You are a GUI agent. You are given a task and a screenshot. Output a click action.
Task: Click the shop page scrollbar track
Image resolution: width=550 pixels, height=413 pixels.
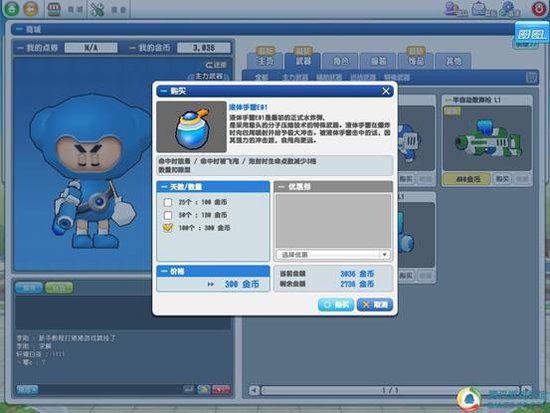[390, 390]
